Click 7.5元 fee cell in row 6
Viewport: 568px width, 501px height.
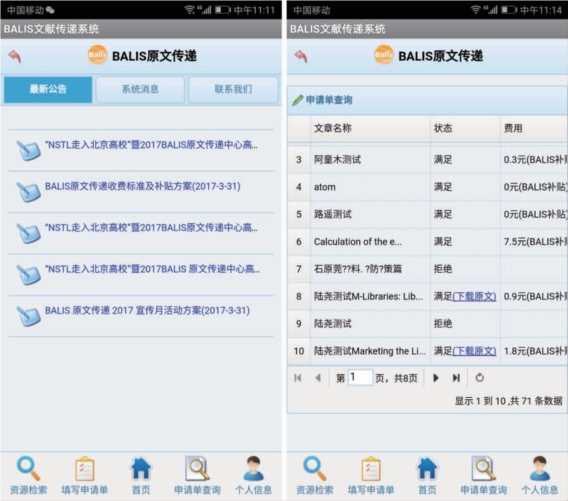click(535, 242)
